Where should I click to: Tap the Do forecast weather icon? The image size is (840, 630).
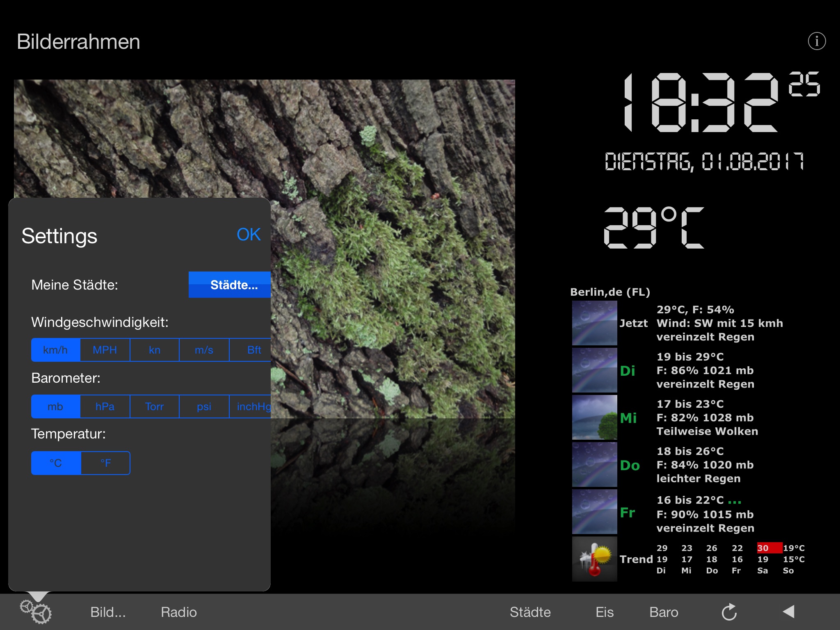point(594,465)
